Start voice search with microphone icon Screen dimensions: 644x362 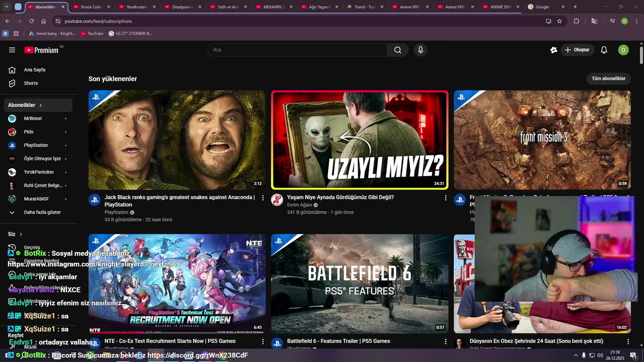pos(421,50)
